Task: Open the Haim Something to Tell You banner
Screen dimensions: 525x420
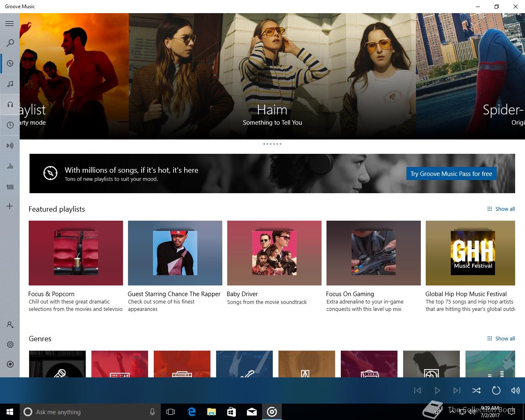Action: (x=272, y=76)
